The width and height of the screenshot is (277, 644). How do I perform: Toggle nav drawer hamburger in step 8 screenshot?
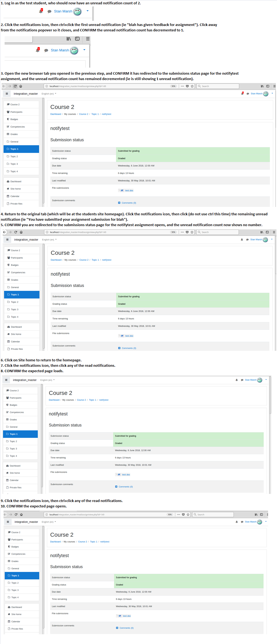tap(6, 380)
